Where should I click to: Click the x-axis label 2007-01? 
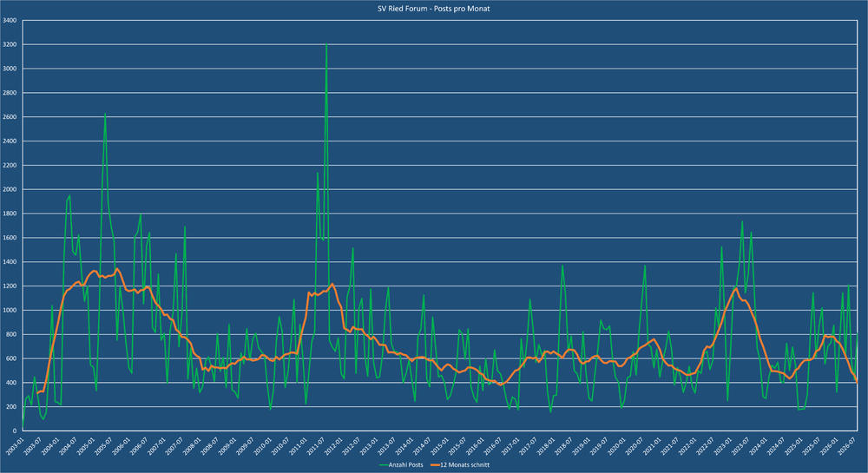tap(156, 446)
